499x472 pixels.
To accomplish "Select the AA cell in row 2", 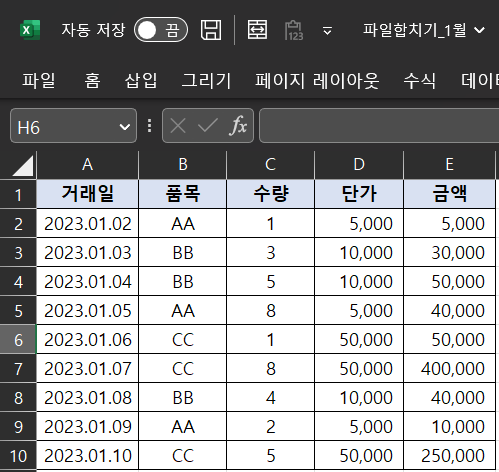I will pyautogui.click(x=183, y=223).
